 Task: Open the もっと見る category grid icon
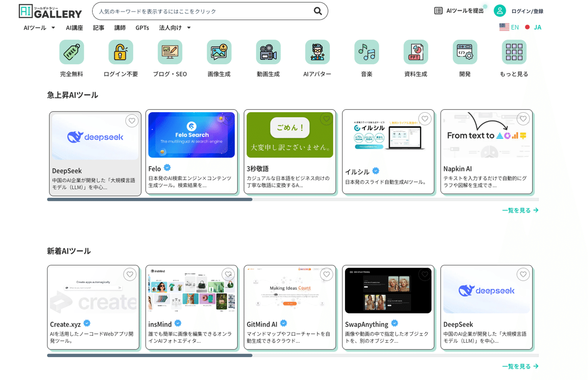pyautogui.click(x=514, y=52)
